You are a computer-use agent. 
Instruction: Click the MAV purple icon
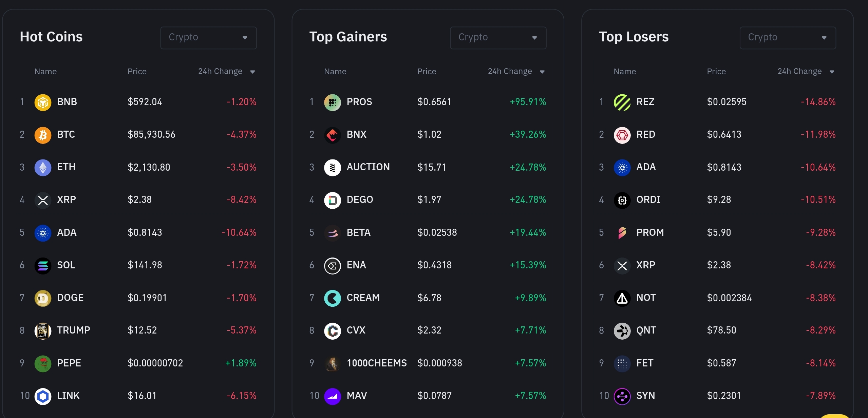(x=332, y=396)
